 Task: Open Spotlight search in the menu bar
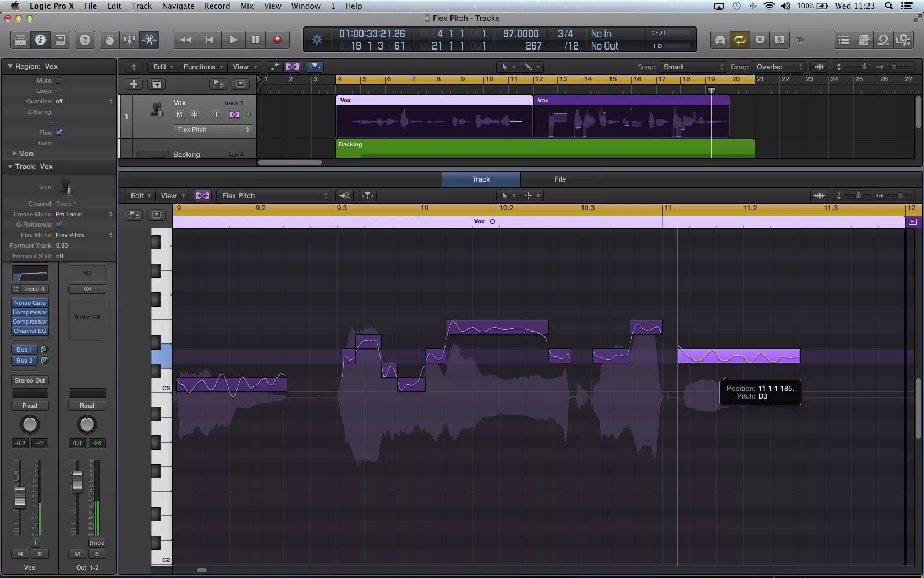pos(889,6)
